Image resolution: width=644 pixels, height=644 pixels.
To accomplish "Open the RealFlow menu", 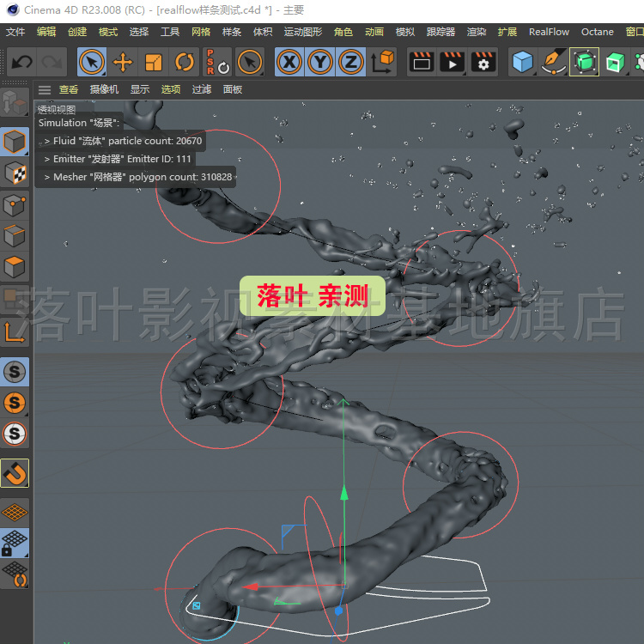I will pos(549,32).
